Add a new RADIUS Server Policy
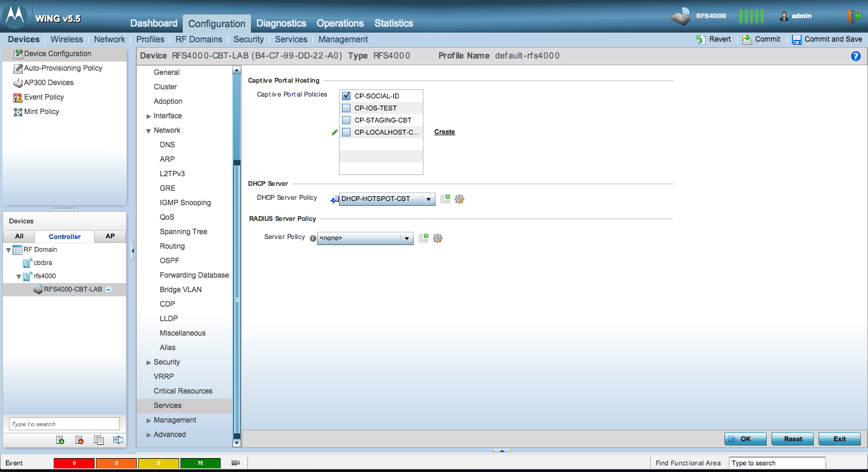The image size is (868, 472). coord(423,238)
